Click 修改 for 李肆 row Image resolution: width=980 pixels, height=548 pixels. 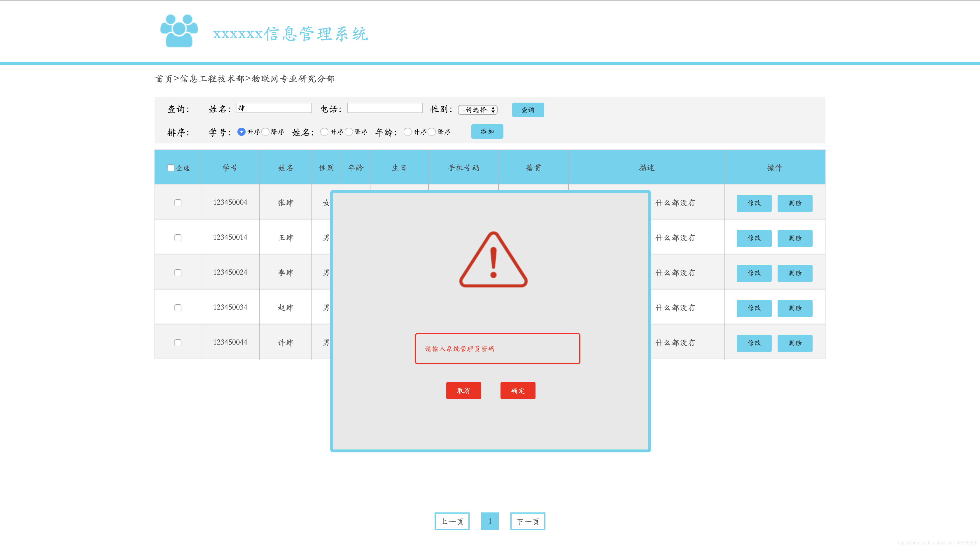[x=754, y=273]
